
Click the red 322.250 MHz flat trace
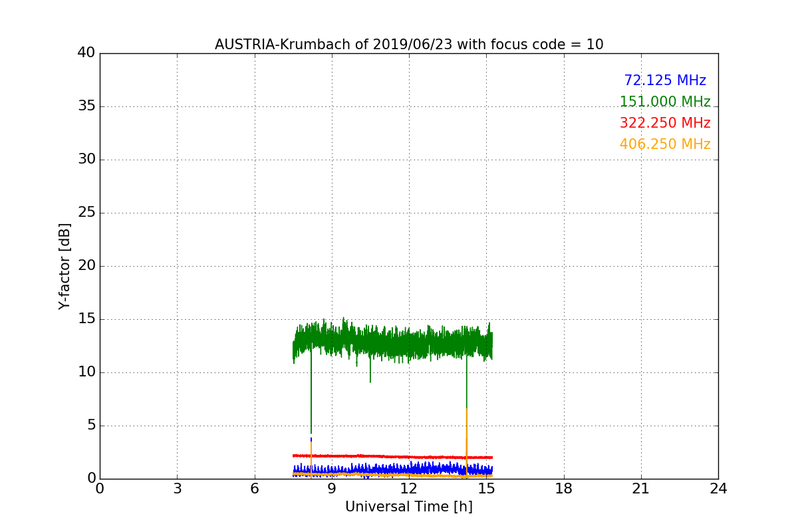tap(392, 456)
